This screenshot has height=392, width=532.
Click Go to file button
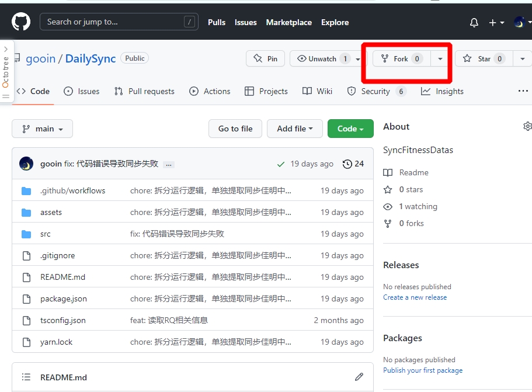(x=235, y=129)
